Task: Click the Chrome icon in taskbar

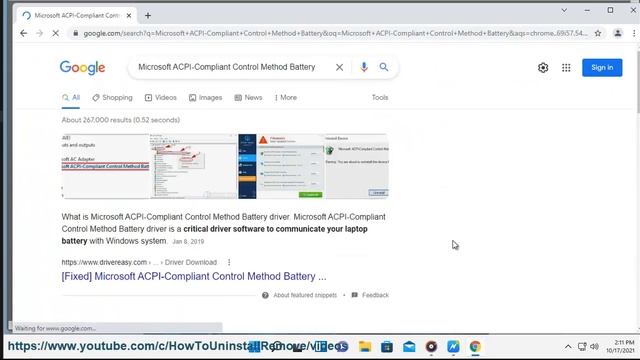Action: (475, 347)
